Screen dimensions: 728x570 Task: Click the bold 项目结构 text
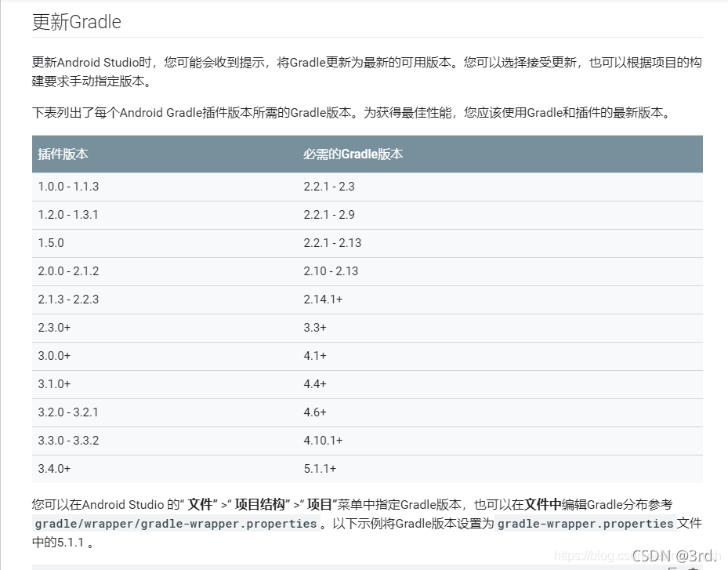(260, 504)
